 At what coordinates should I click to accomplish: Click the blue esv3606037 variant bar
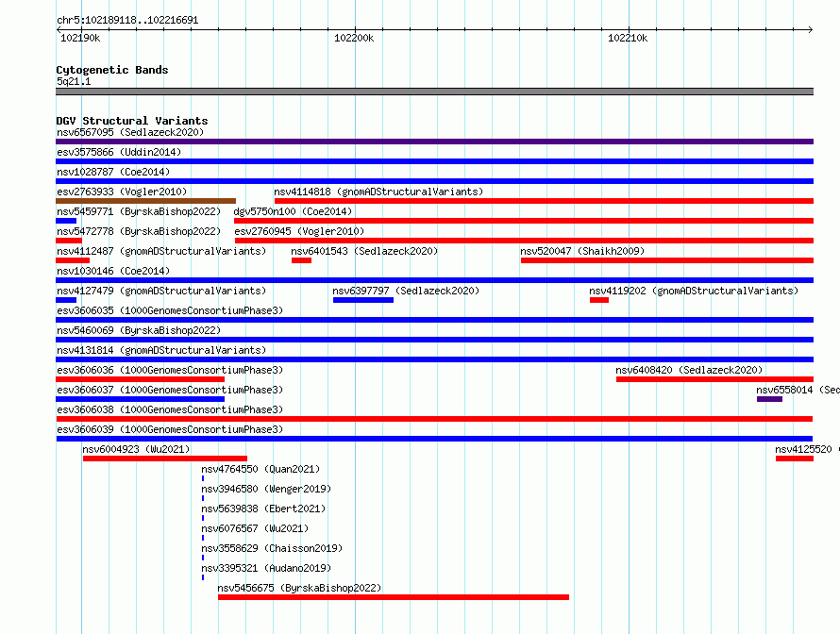(141, 399)
